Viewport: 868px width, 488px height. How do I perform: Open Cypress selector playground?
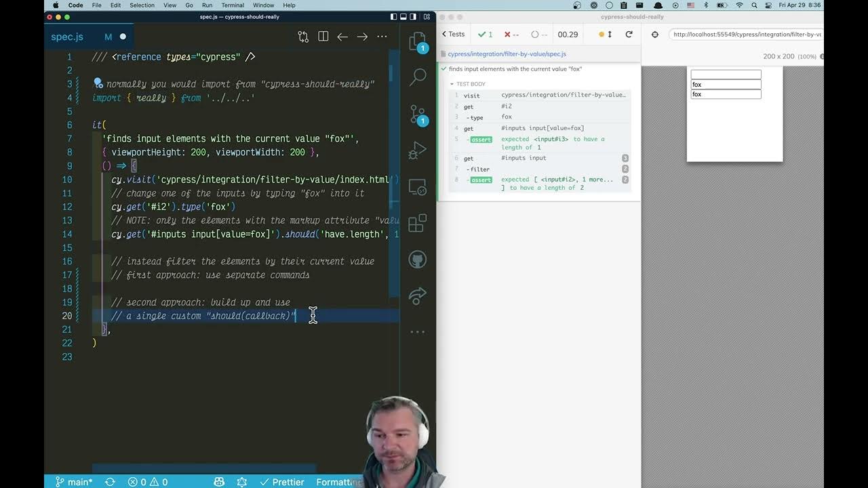click(654, 34)
